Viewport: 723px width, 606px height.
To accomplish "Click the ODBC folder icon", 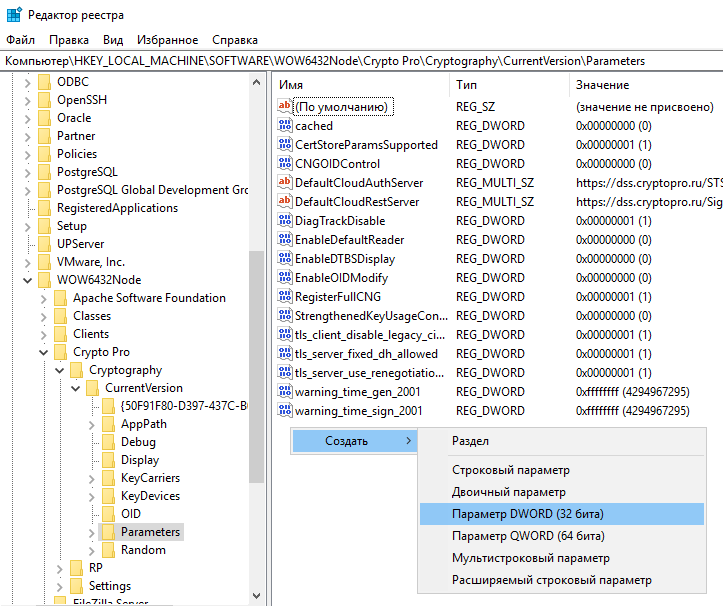I will [x=44, y=82].
